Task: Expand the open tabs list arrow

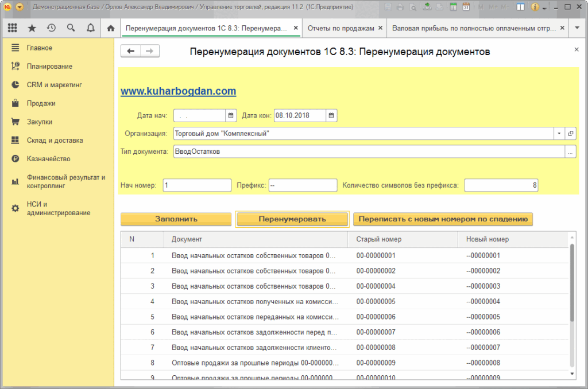Action: click(577, 28)
